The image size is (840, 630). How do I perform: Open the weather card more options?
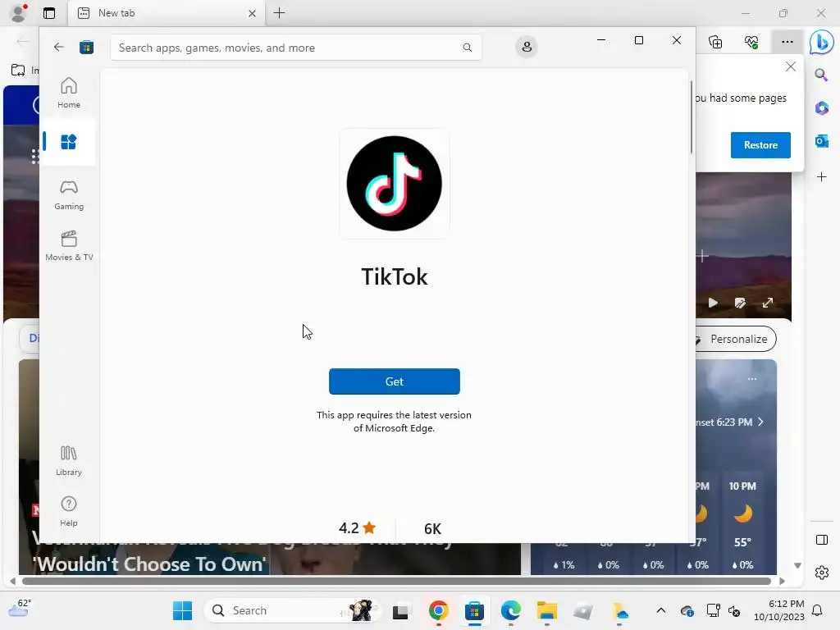(752, 379)
